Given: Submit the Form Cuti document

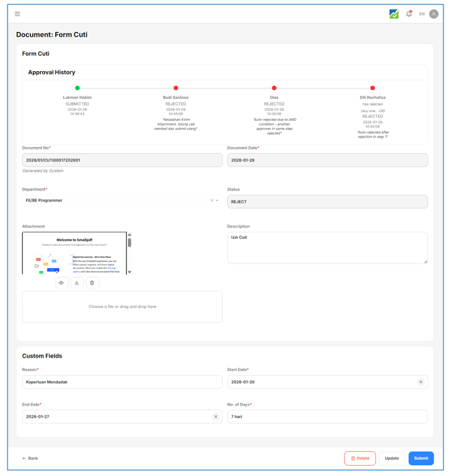Looking at the screenshot, I should [421, 458].
